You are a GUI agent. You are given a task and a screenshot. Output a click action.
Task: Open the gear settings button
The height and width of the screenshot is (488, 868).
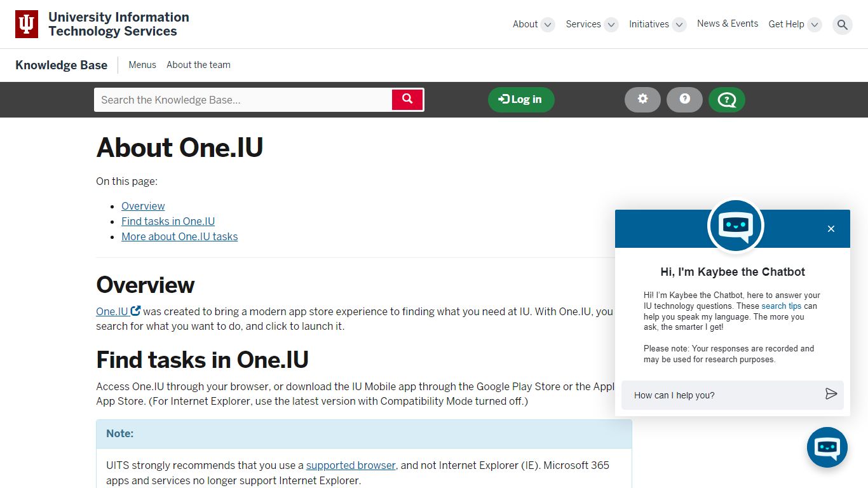pos(643,100)
